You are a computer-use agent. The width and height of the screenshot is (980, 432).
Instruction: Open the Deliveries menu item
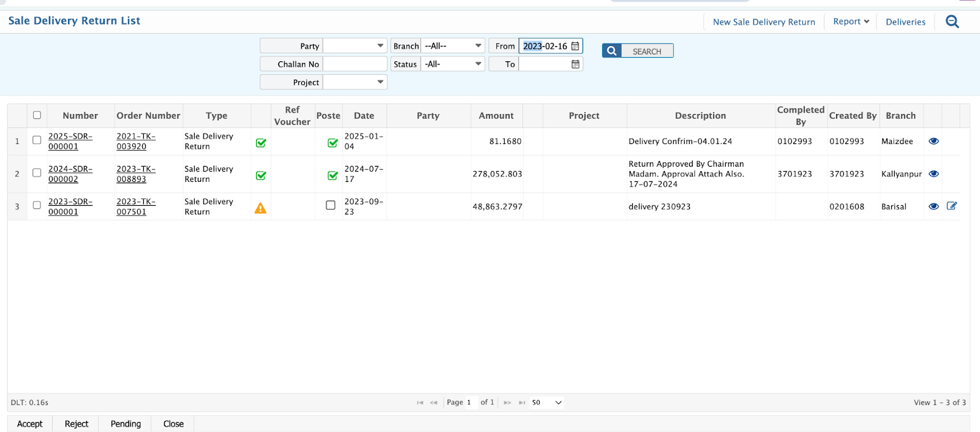pyautogui.click(x=905, y=22)
